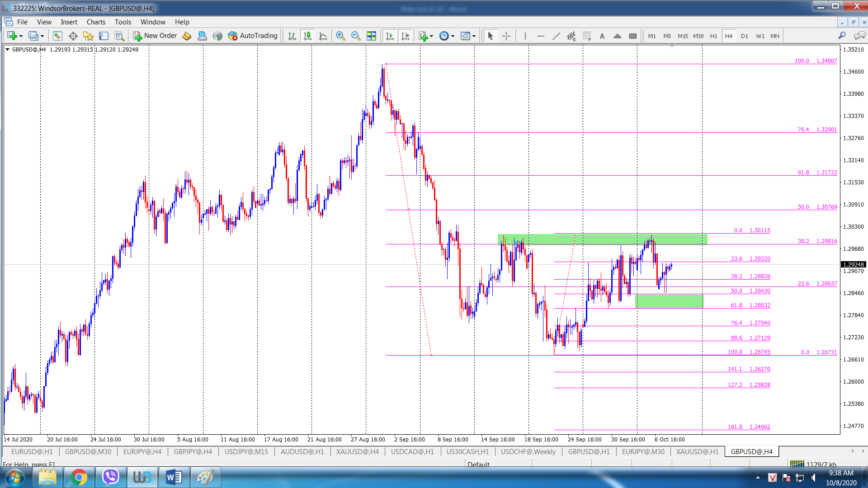Expand the Indicators list dropdown arrow
Viewport: 868px width, 488px height.
432,36
